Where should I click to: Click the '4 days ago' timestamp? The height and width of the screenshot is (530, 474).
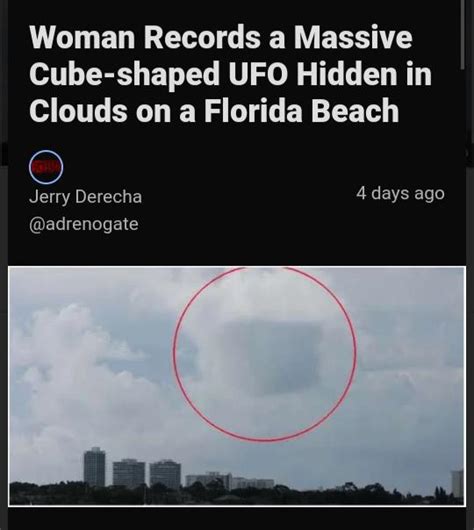point(400,194)
